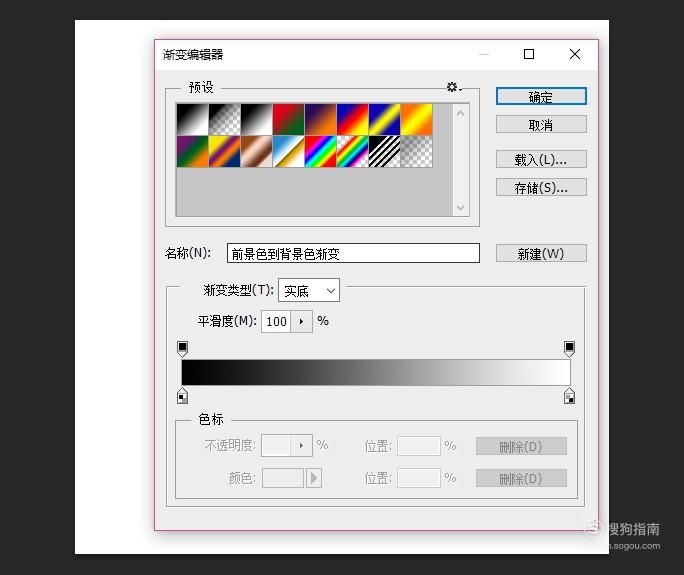
Task: Select the foreground to background black-white preset
Action: click(192, 119)
